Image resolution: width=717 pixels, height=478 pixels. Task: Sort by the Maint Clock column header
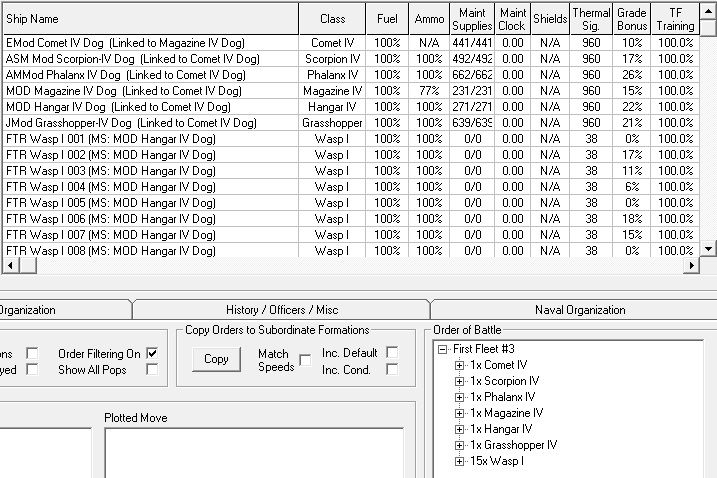[x=512, y=19]
